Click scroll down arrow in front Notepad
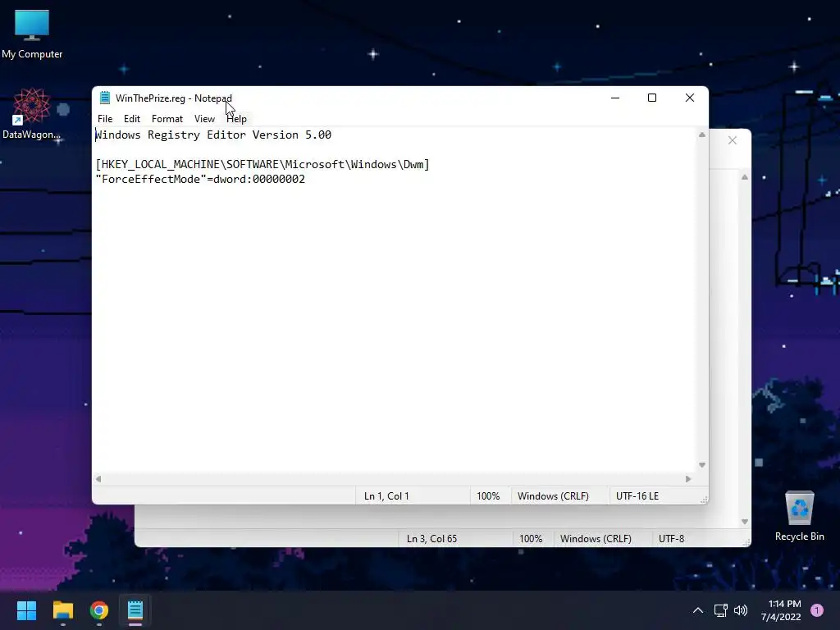 click(702, 465)
